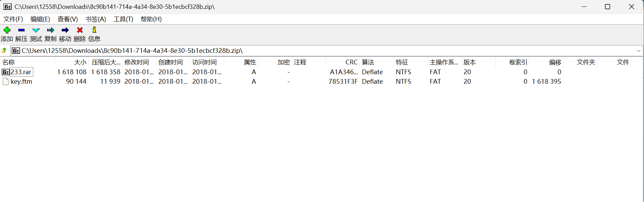644x202 pixels.
Task: Expand the address bar path dropdown
Action: pos(639,50)
